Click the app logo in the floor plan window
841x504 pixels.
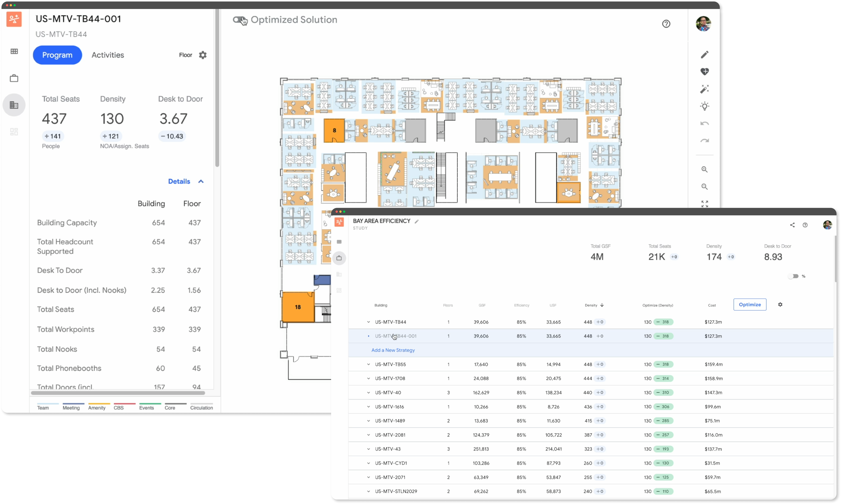point(14,19)
